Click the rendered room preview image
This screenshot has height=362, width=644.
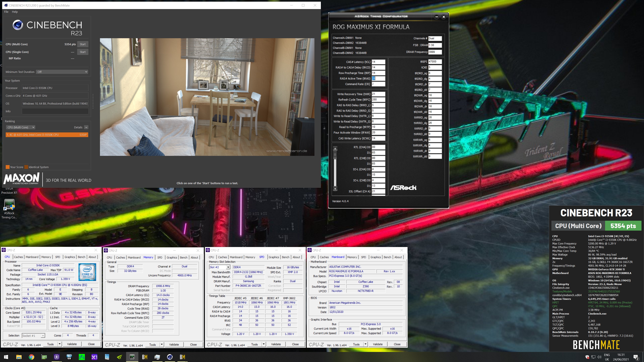coord(207,97)
